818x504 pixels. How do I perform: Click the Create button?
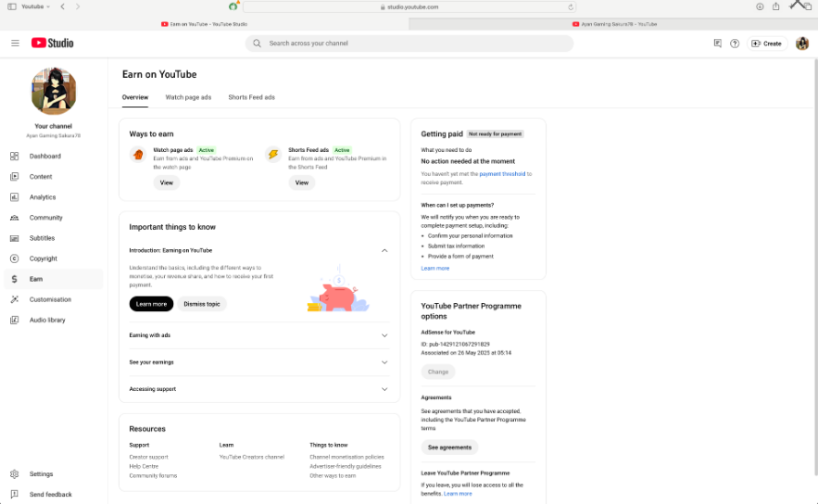coord(766,44)
